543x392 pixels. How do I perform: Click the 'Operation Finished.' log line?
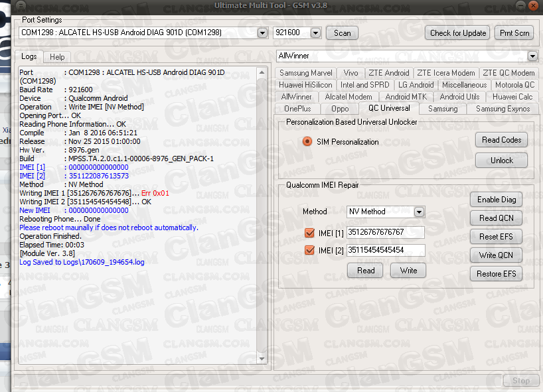[x=50, y=236]
